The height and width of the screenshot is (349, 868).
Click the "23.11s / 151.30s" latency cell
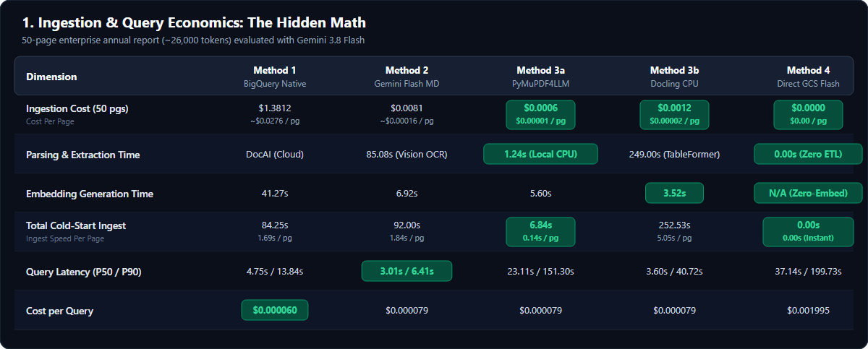point(540,272)
